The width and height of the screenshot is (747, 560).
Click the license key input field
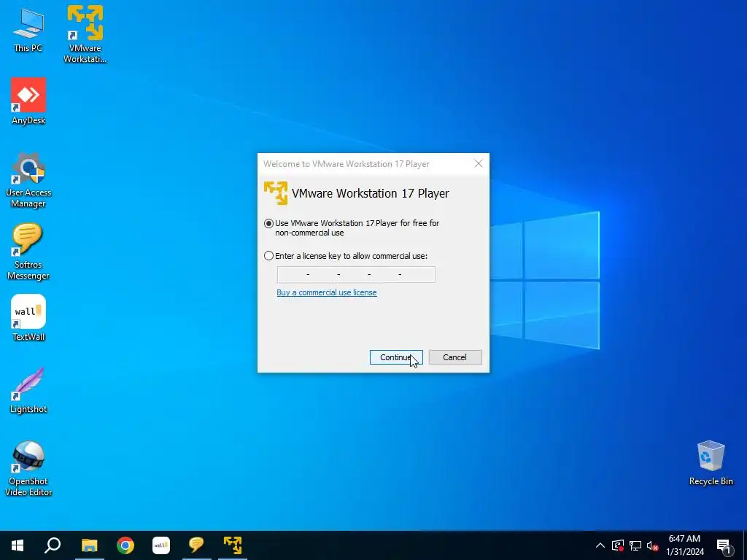click(356, 274)
